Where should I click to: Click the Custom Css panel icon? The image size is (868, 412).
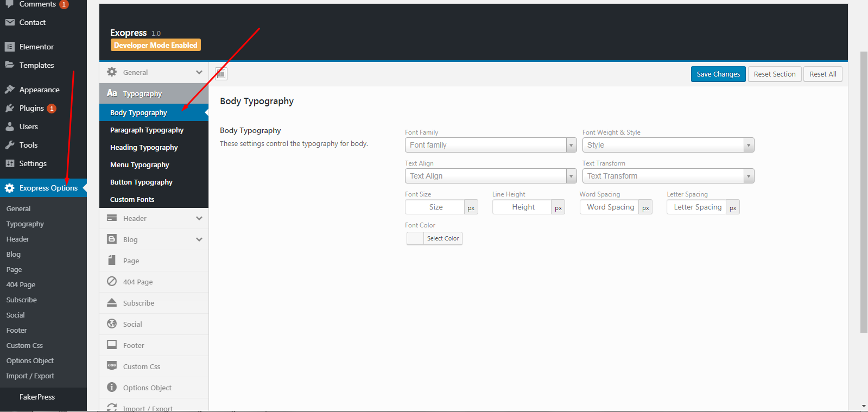tap(112, 366)
